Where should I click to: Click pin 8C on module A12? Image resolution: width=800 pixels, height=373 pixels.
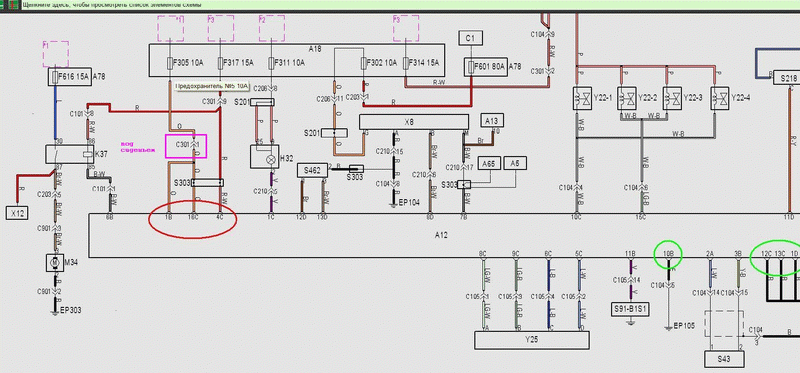(x=483, y=253)
